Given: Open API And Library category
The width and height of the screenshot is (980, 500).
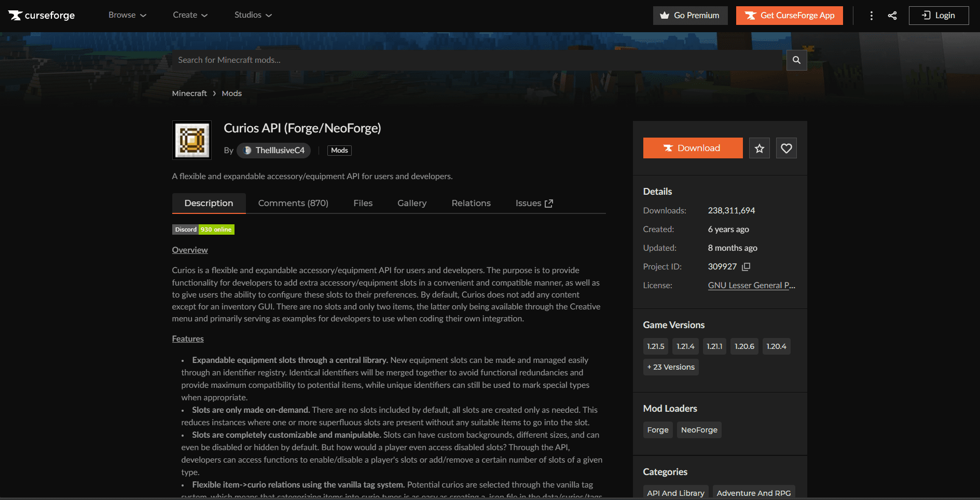Looking at the screenshot, I should click(676, 493).
